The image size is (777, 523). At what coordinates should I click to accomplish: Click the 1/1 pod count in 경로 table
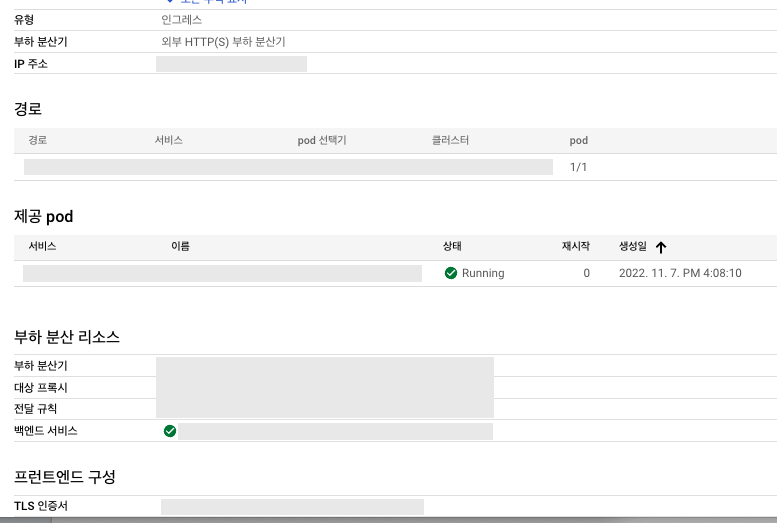point(578,167)
